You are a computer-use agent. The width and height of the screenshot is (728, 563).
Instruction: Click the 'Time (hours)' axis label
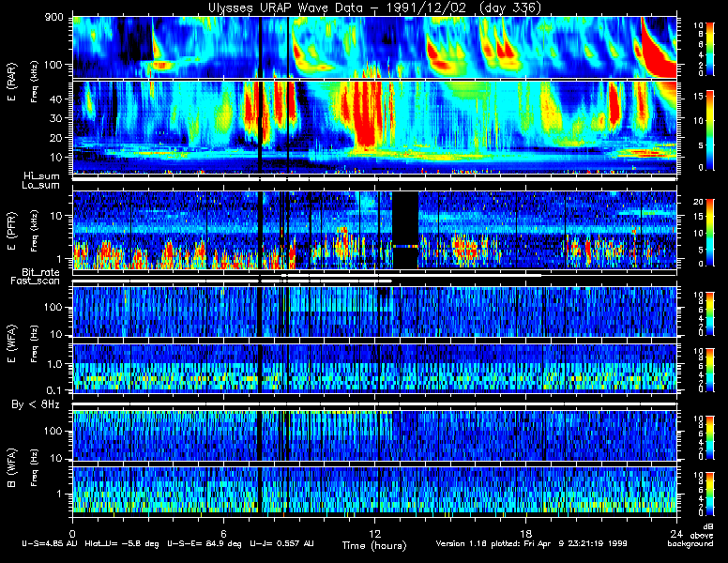374,545
